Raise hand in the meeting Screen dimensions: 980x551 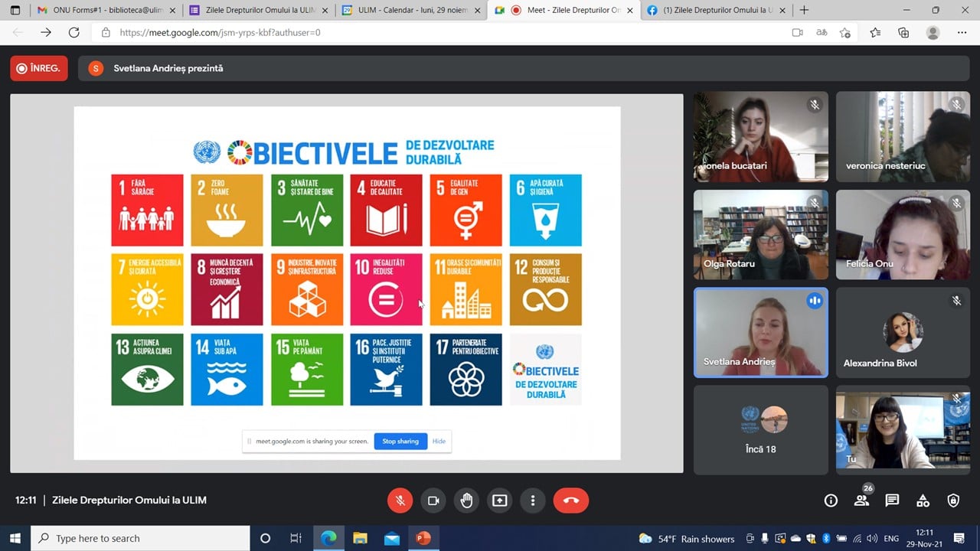[466, 500]
